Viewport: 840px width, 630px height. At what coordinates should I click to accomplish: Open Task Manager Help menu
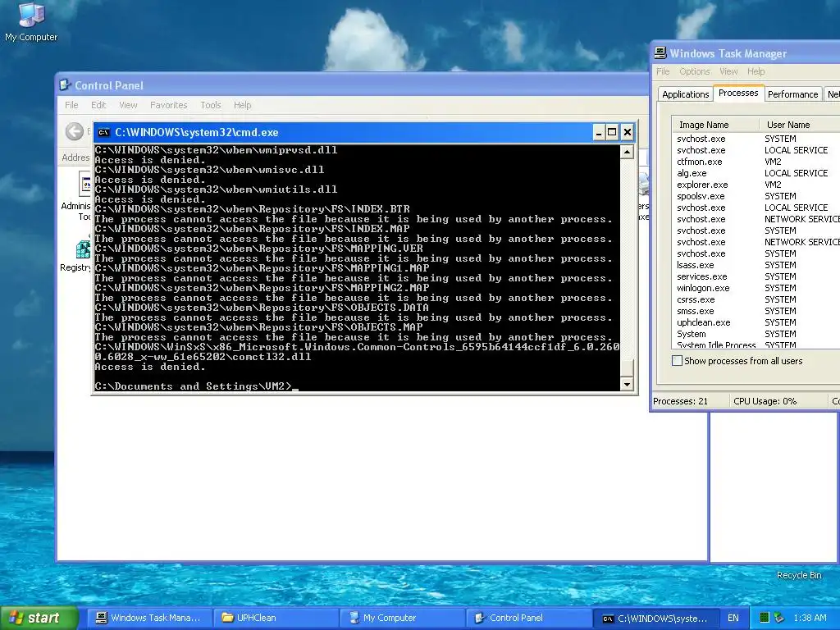(x=756, y=71)
